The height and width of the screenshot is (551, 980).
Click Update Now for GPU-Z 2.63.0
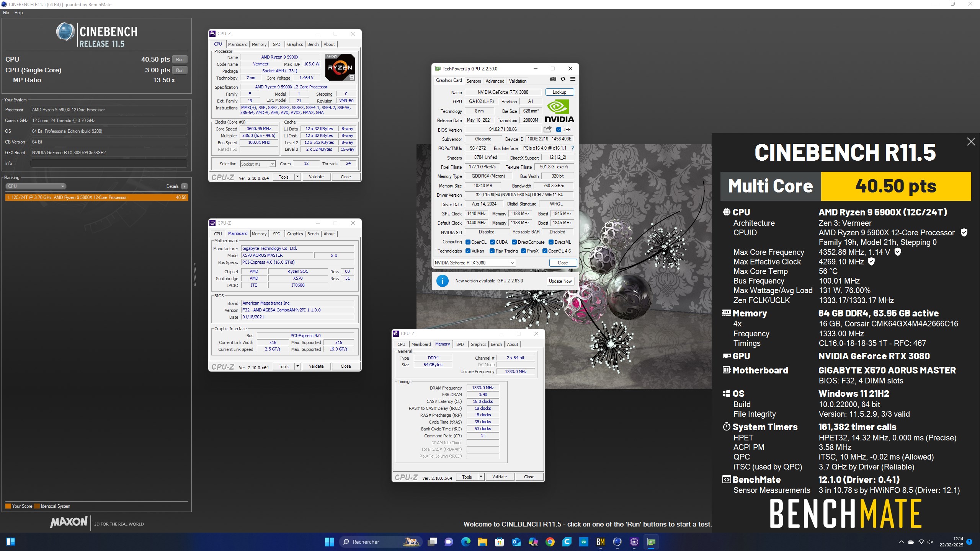tap(560, 281)
